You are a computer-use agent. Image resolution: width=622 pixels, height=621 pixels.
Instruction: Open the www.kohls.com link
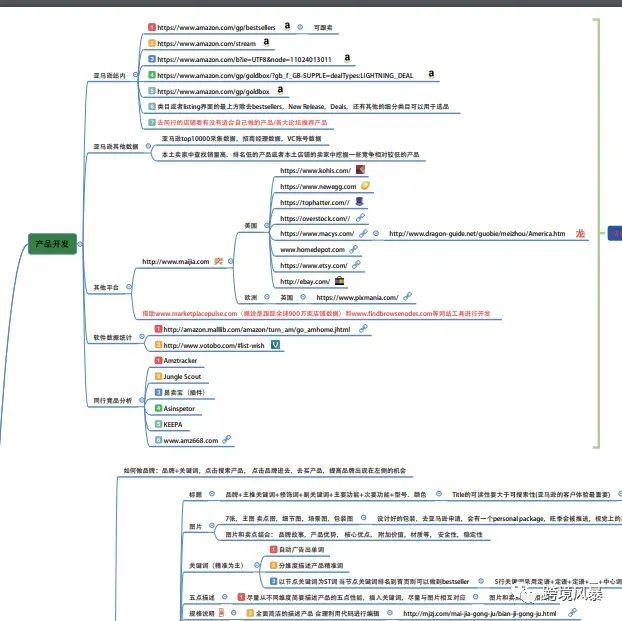[316, 170]
